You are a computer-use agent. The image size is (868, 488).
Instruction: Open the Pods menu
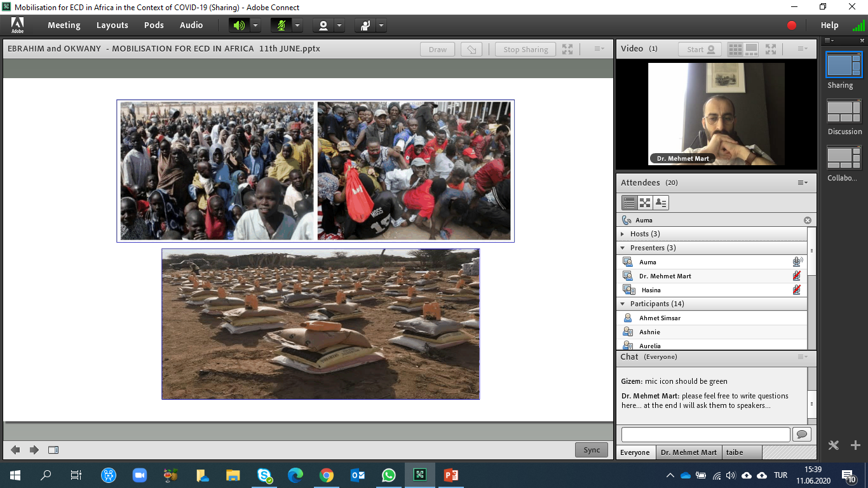coord(154,25)
